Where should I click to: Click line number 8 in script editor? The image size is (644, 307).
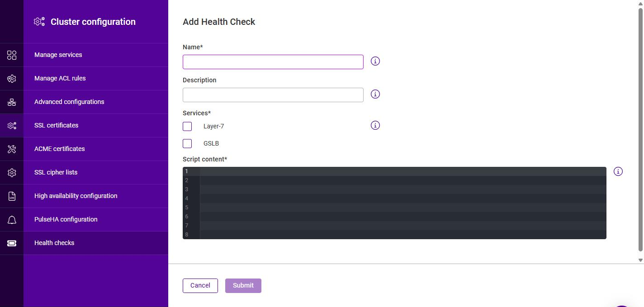coord(186,235)
